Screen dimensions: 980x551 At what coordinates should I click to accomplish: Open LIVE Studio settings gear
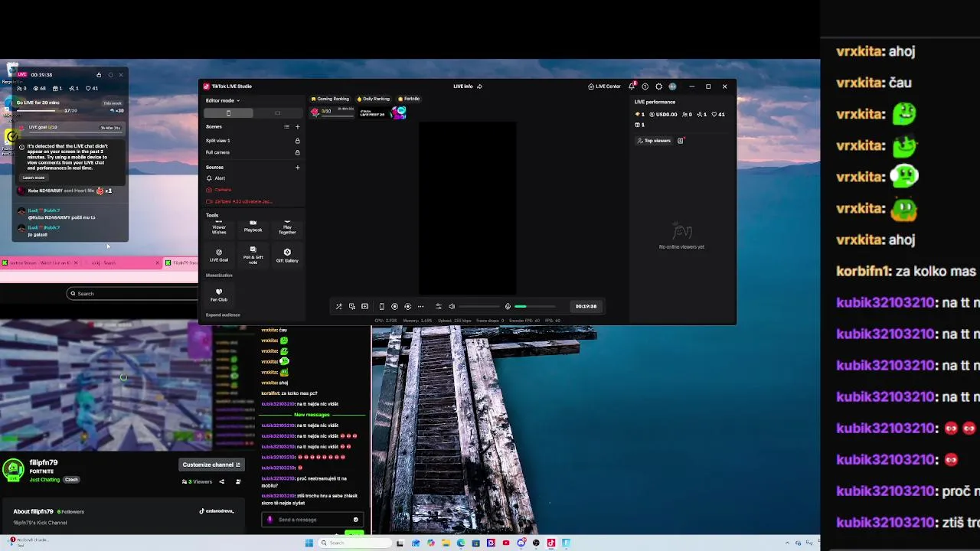tap(658, 86)
